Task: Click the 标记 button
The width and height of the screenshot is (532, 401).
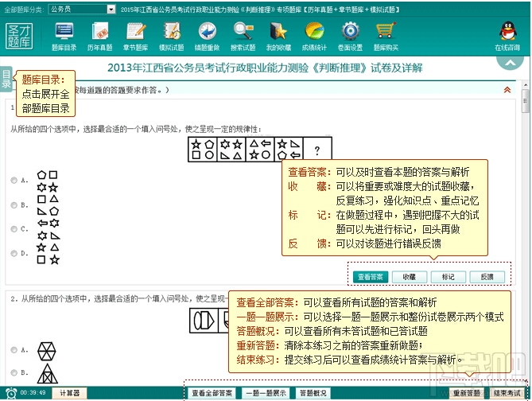Action: tap(449, 277)
